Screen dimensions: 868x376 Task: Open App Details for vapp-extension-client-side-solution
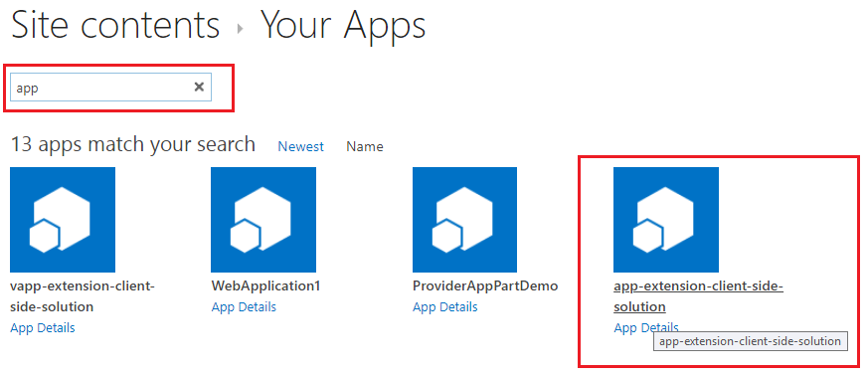(43, 328)
